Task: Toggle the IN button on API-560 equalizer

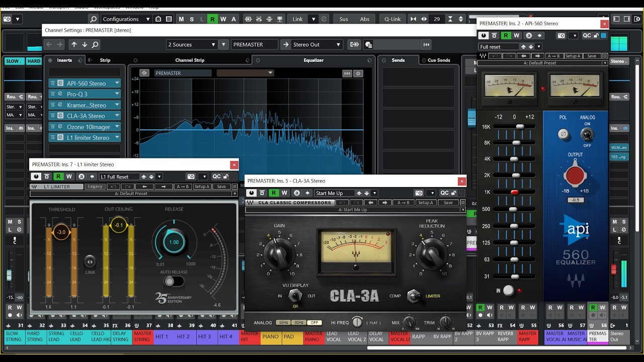Action: pos(509,290)
